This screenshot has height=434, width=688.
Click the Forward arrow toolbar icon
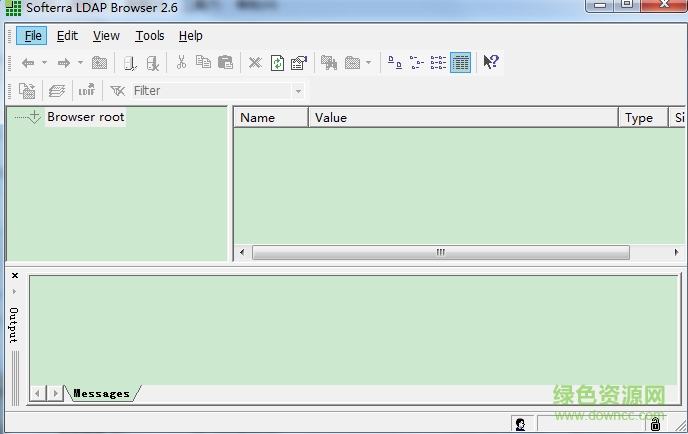tap(64, 63)
